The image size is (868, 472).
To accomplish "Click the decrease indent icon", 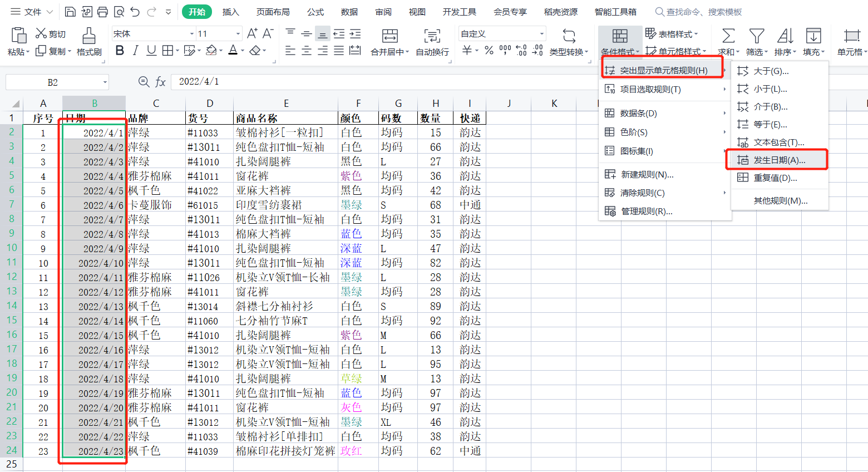I will point(339,33).
